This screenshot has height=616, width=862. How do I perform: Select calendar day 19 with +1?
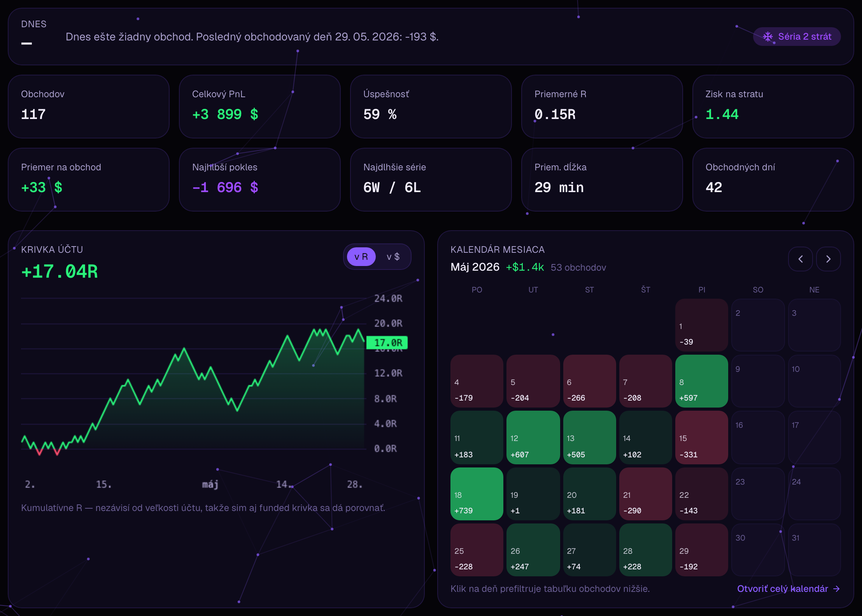[x=533, y=494]
